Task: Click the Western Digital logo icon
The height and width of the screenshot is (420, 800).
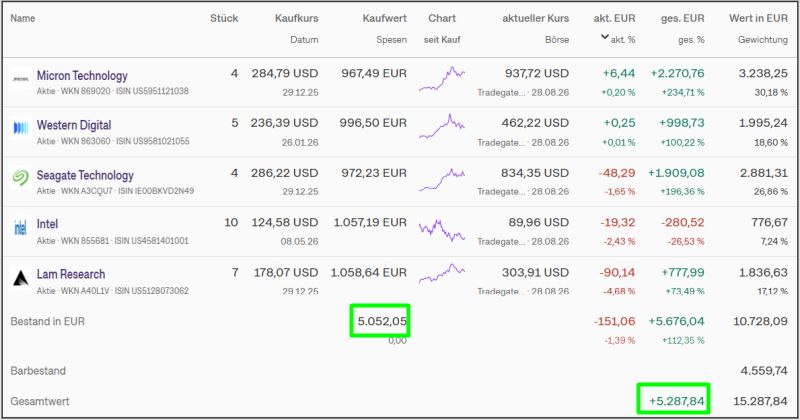Action: [20, 128]
